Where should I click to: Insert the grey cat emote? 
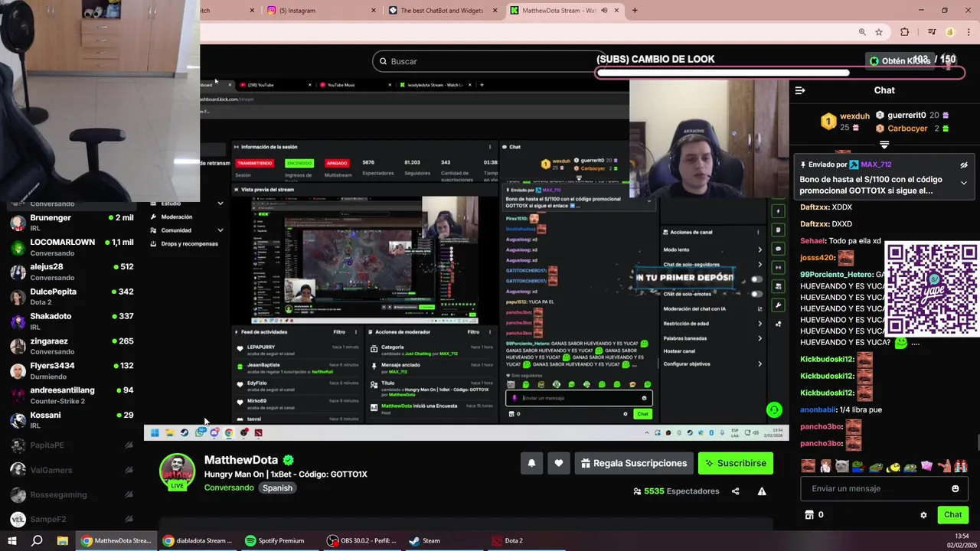pyautogui.click(x=841, y=465)
